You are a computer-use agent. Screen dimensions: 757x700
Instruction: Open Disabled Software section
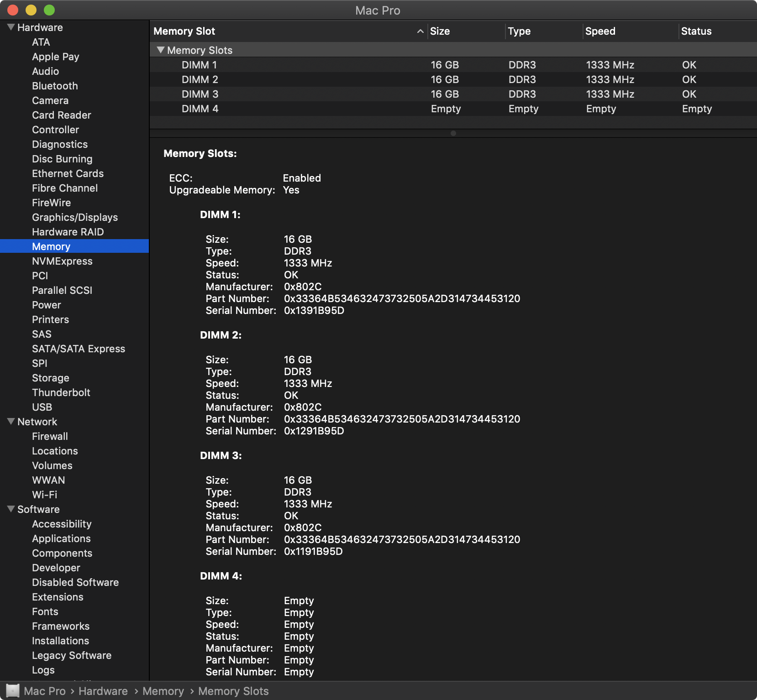tap(75, 582)
